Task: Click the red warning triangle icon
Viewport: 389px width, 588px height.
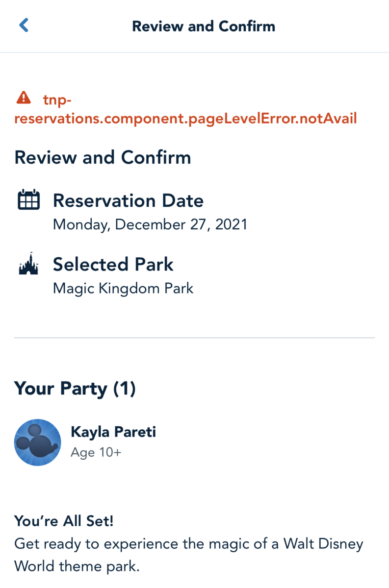Action: tap(23, 98)
